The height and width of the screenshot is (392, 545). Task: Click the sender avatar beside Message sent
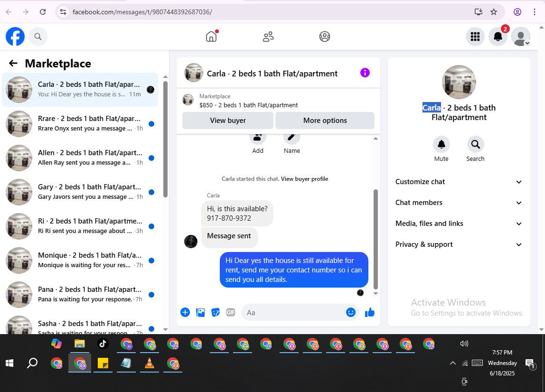191,241
